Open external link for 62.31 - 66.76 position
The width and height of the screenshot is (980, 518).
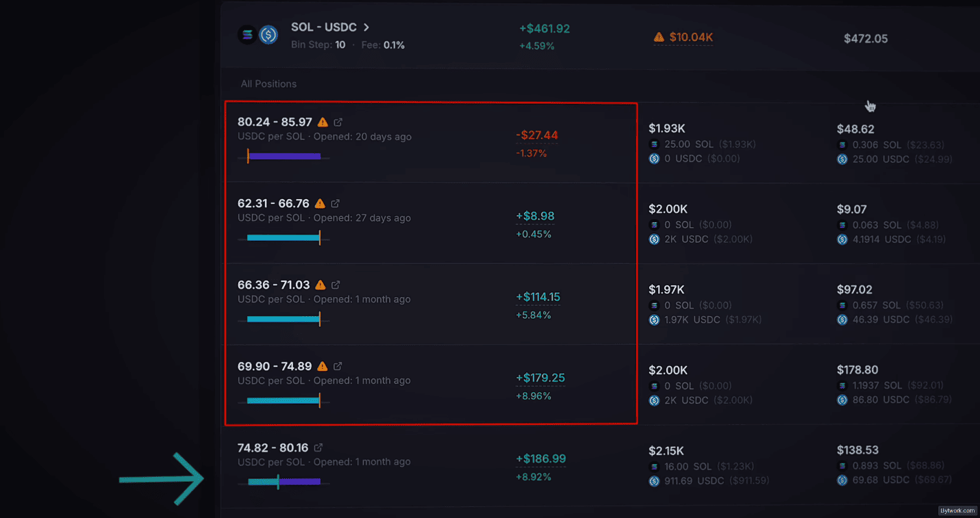point(336,204)
